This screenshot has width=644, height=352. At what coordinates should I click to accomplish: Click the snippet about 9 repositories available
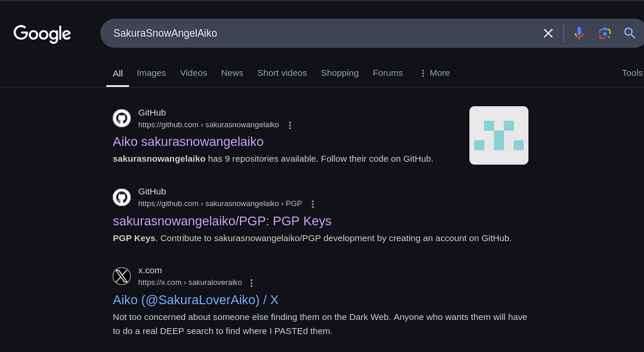[x=273, y=159]
